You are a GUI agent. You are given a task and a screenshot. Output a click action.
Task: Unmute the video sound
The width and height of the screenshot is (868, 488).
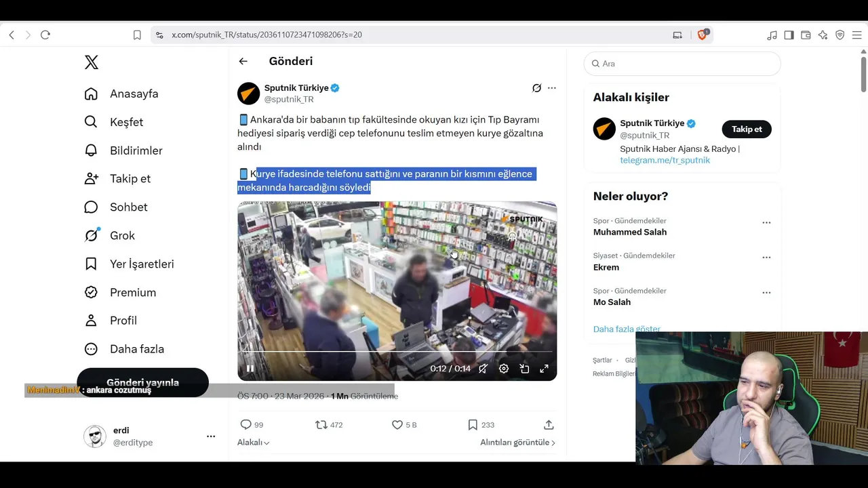pos(483,369)
